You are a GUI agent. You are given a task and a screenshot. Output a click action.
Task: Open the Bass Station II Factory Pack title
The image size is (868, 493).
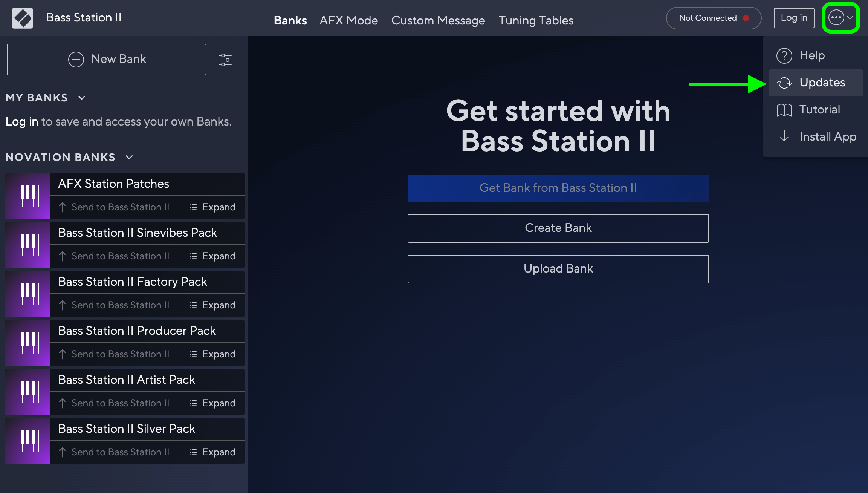point(133,282)
